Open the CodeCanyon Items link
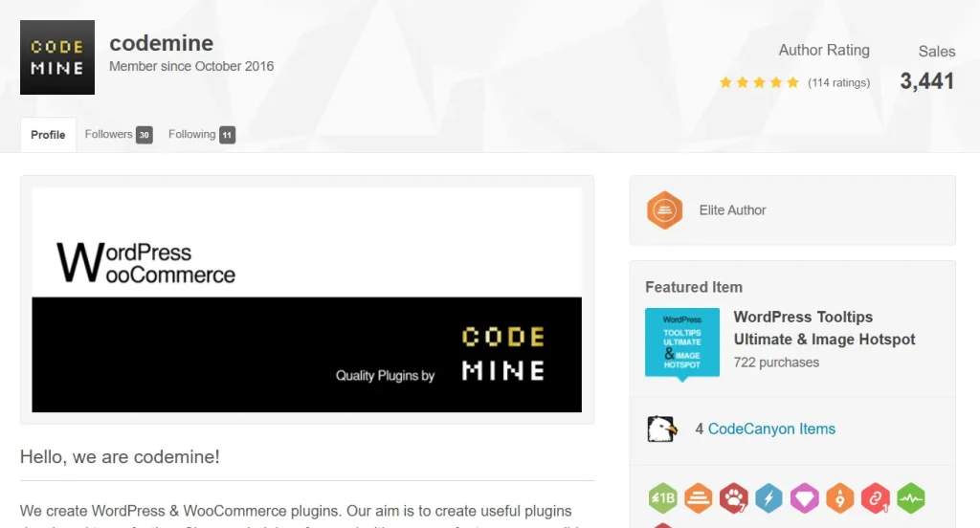Screen dimensions: 980x528 tap(771, 429)
